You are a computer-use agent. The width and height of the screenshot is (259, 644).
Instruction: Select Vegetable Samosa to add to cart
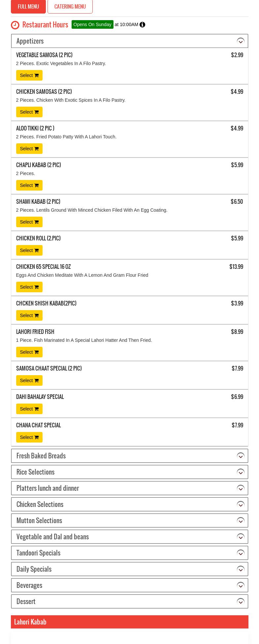29,75
